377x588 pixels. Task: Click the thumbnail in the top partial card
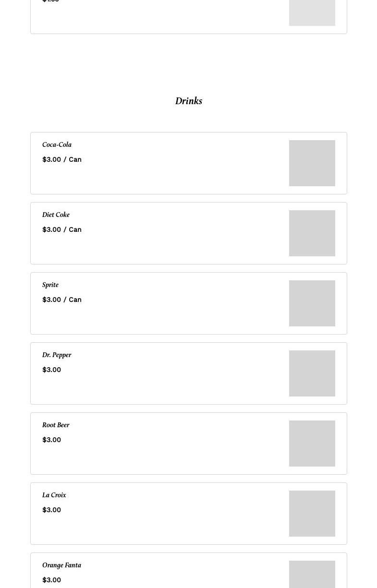pos(312,12)
